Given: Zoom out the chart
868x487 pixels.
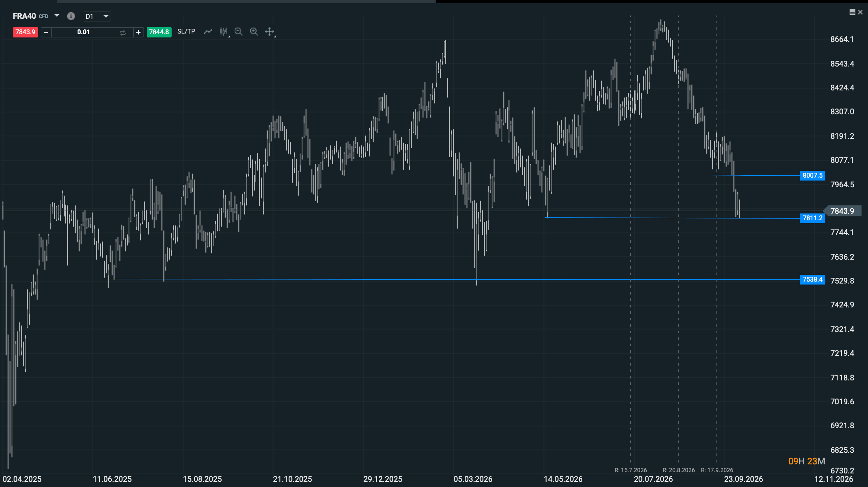Looking at the screenshot, I should (x=238, y=32).
